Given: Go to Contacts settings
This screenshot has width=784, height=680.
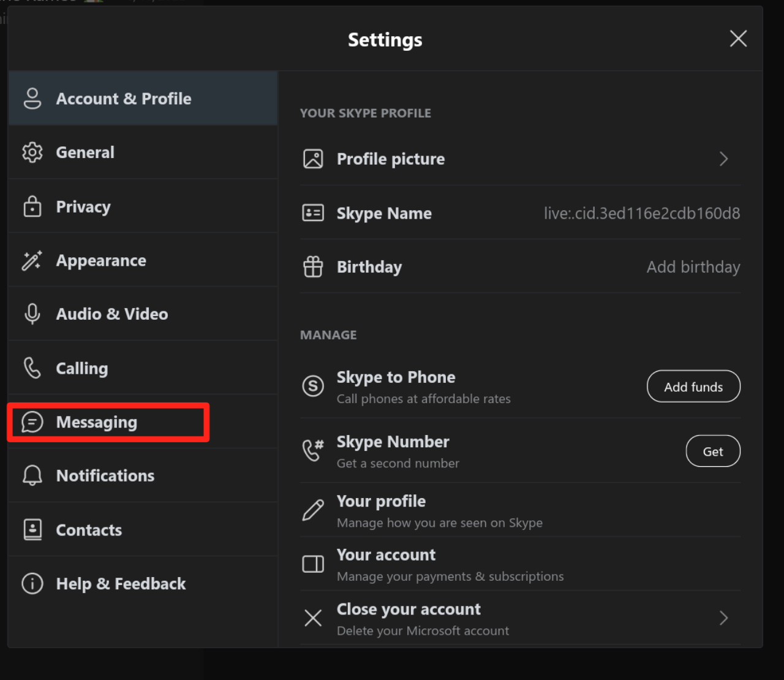Looking at the screenshot, I should coord(143,529).
